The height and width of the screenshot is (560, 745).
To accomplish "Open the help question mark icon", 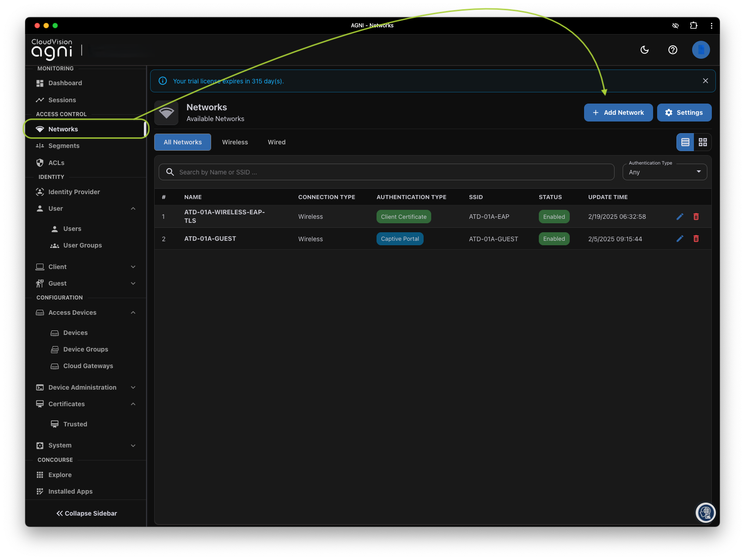I will (672, 50).
